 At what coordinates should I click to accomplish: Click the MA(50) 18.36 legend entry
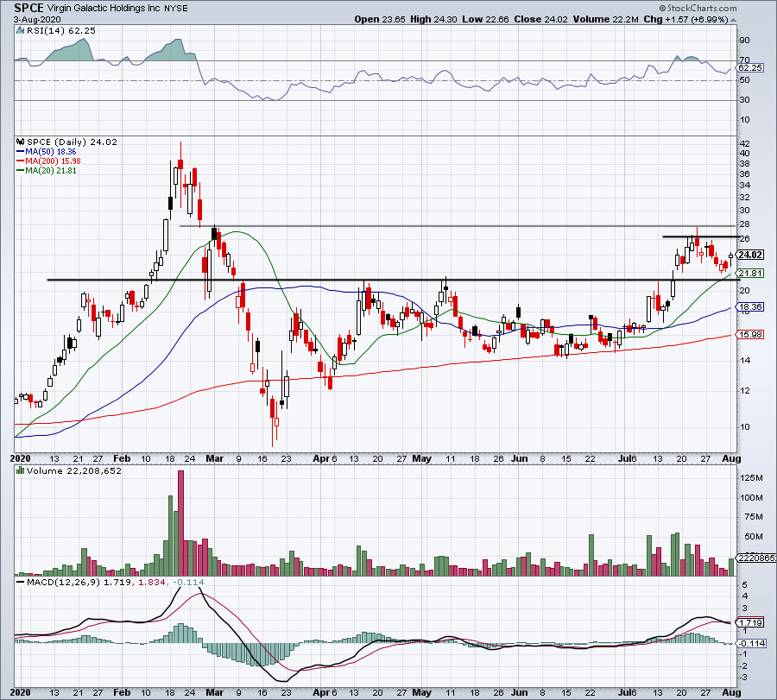coord(47,152)
